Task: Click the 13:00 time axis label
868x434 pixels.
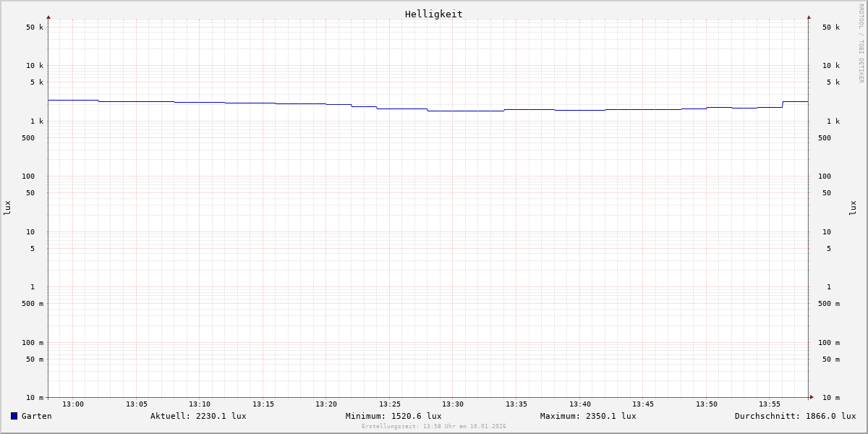Action: (x=73, y=404)
